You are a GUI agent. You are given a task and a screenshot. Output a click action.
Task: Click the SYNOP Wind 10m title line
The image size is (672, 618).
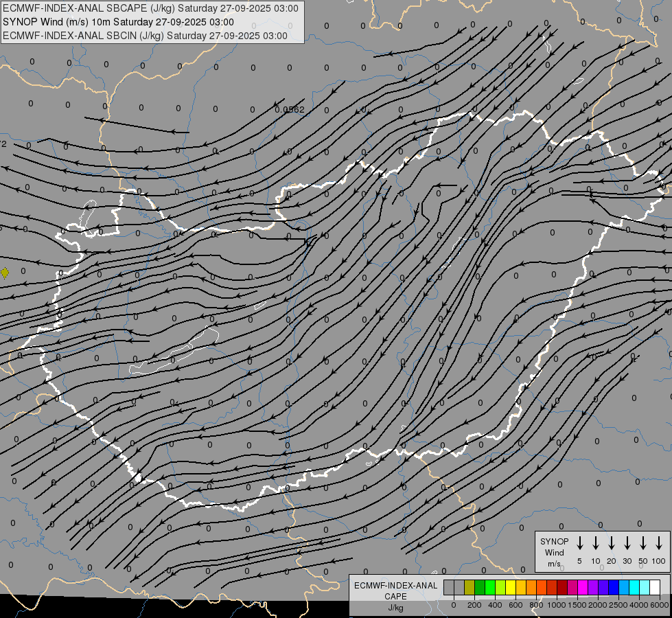(118, 22)
